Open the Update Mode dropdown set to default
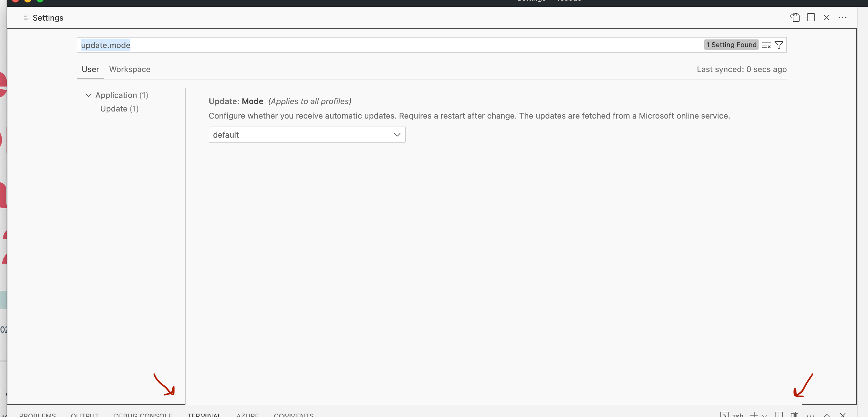 [x=307, y=134]
